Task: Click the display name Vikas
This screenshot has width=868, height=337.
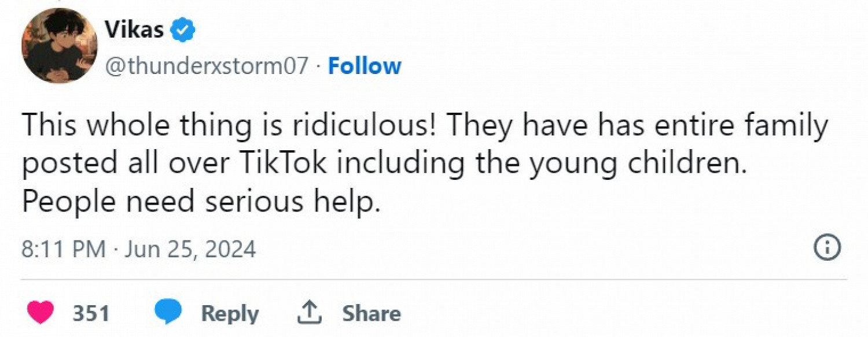Action: coord(134,29)
